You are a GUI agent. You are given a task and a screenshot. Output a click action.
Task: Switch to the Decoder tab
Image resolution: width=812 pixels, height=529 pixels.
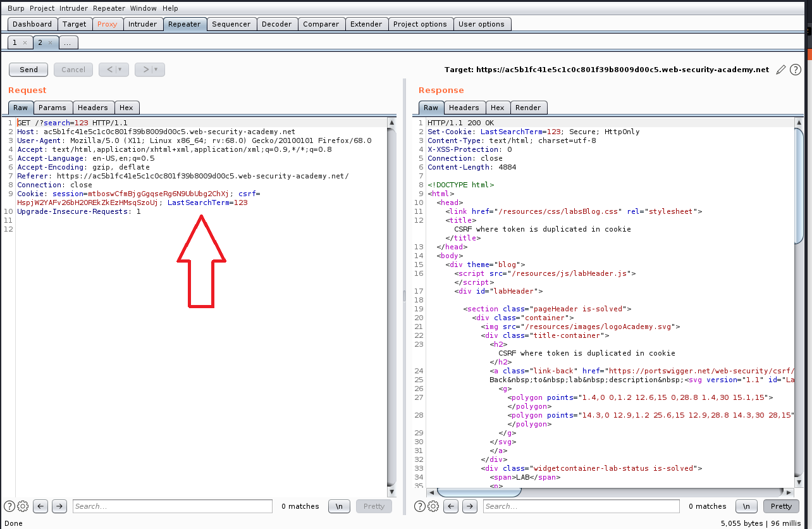pos(277,24)
